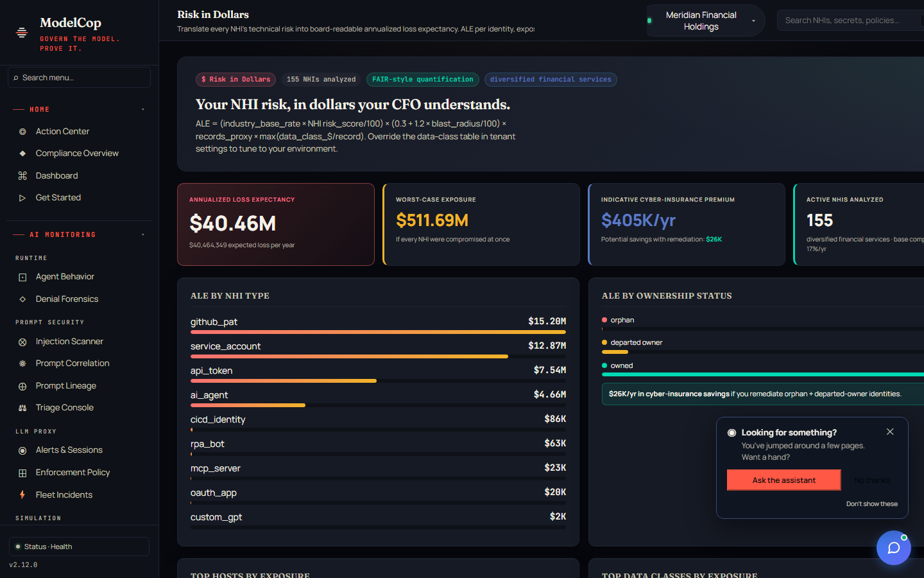Click the oauth_app row label

(214, 493)
